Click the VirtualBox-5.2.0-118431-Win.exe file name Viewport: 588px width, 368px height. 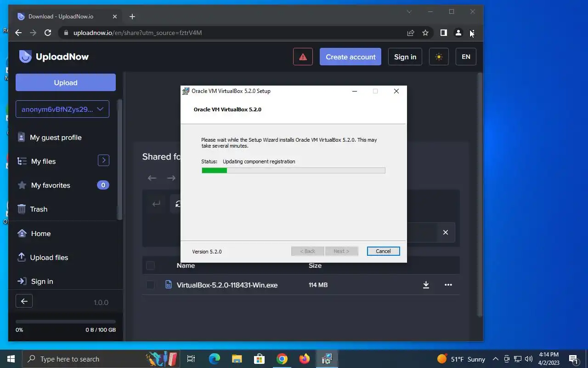point(227,285)
